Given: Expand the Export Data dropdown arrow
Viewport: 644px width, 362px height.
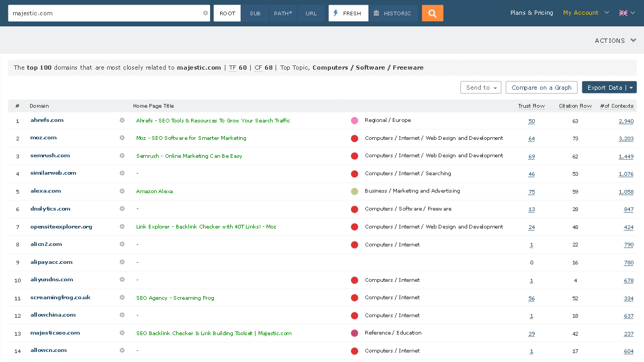Looking at the screenshot, I should click(631, 87).
